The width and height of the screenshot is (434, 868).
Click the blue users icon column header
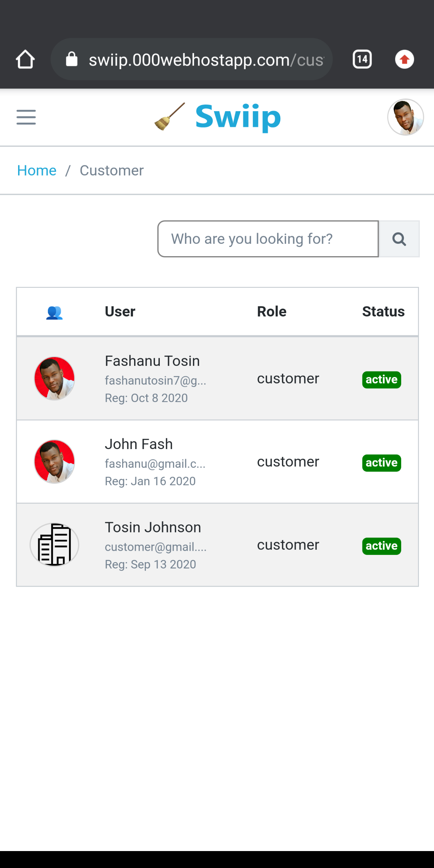[54, 312]
